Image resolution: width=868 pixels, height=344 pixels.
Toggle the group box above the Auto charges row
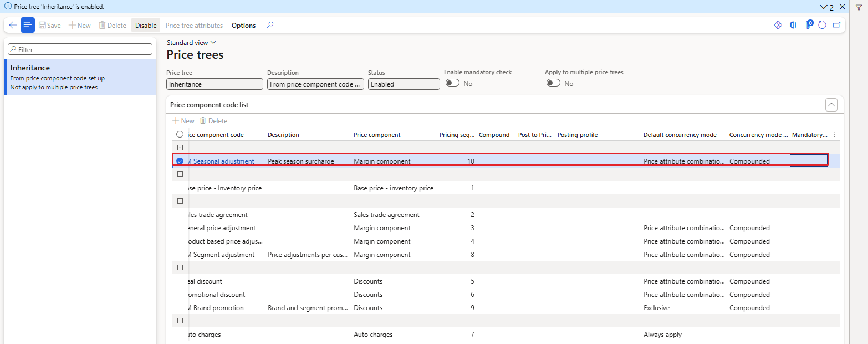click(180, 321)
